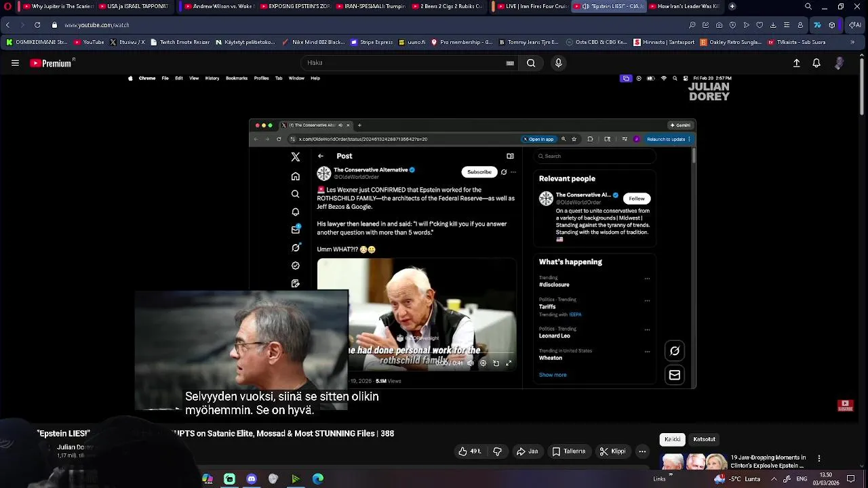Open the Pro membership bookmark
Image resolution: width=868 pixels, height=488 pixels.
point(462,42)
